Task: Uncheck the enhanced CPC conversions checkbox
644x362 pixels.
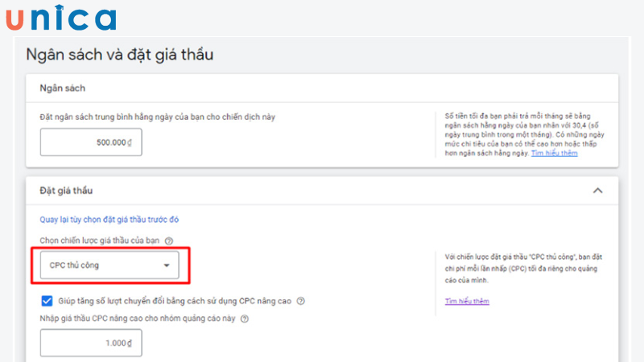Action: pyautogui.click(x=47, y=301)
